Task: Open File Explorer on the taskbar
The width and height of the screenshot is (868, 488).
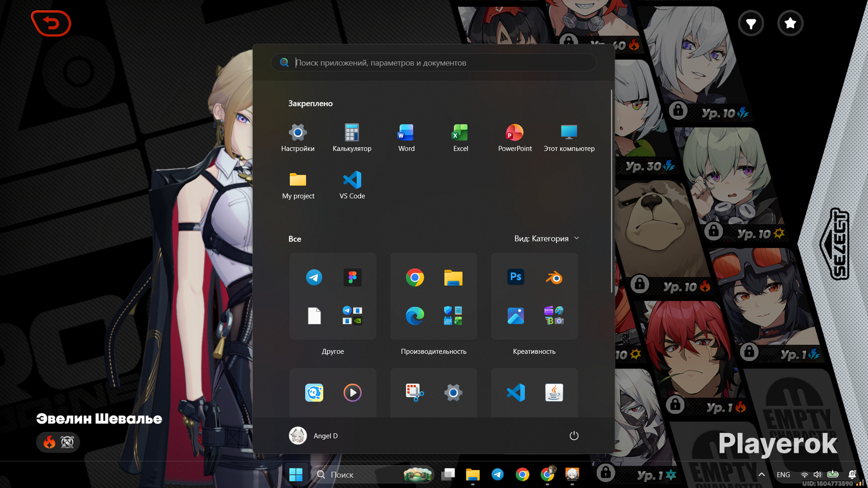Action: [x=473, y=474]
